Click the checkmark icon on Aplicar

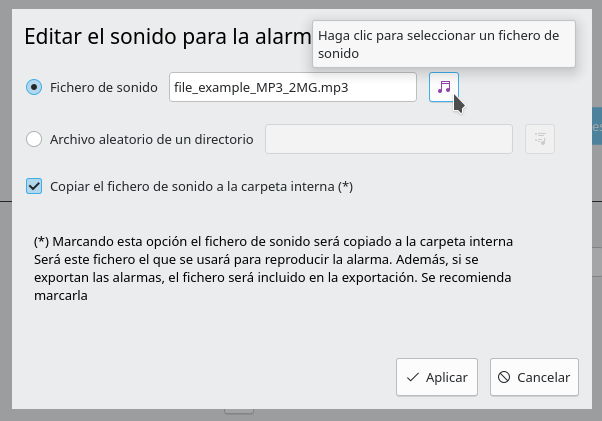pos(412,377)
